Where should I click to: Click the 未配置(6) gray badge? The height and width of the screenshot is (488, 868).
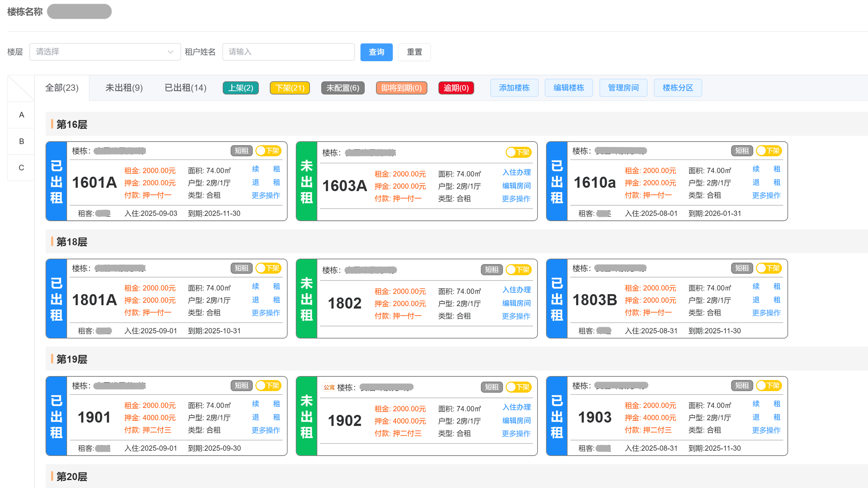point(342,88)
